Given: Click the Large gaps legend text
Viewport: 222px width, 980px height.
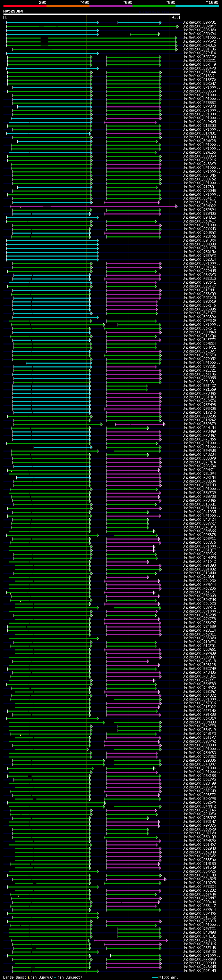Looking at the screenshot, I should [43, 977].
